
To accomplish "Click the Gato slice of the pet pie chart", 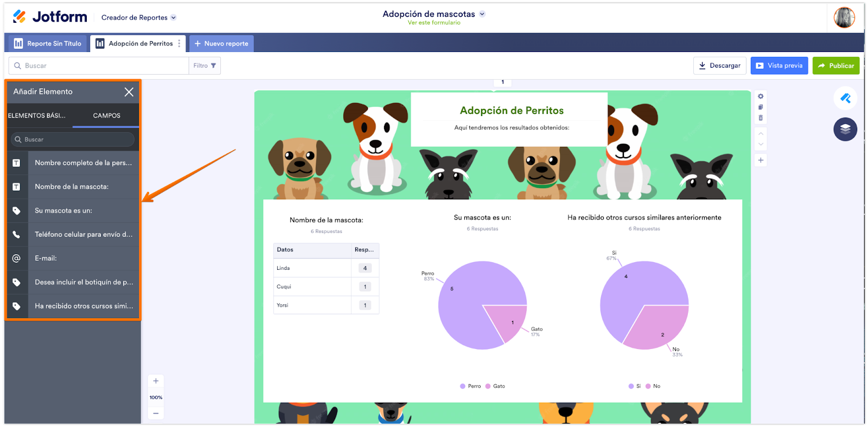I will tap(509, 322).
